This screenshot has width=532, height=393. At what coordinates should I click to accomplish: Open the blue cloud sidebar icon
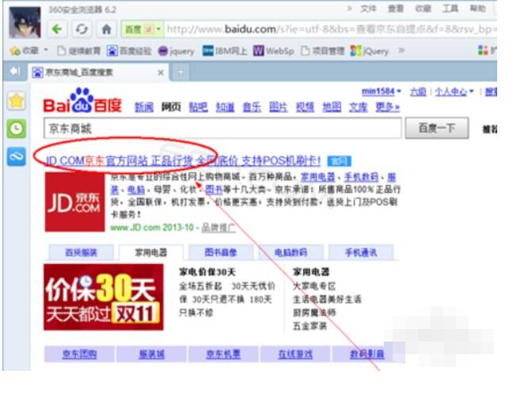pyautogui.click(x=17, y=157)
